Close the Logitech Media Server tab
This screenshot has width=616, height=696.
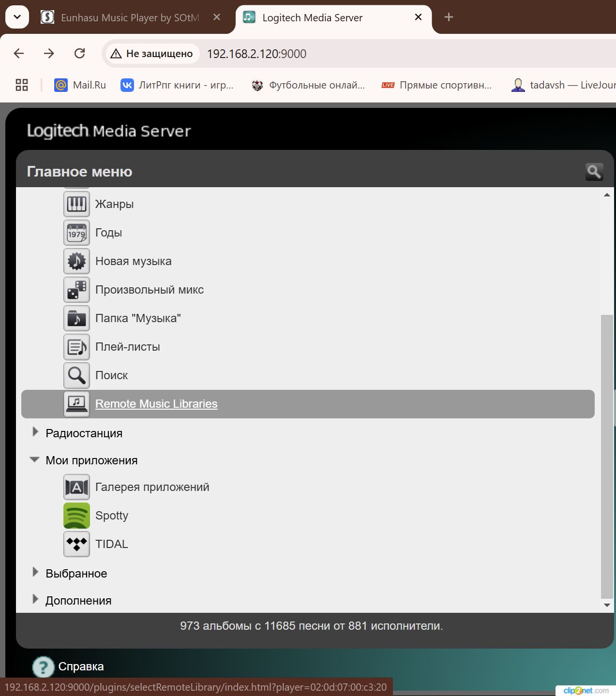pos(419,17)
